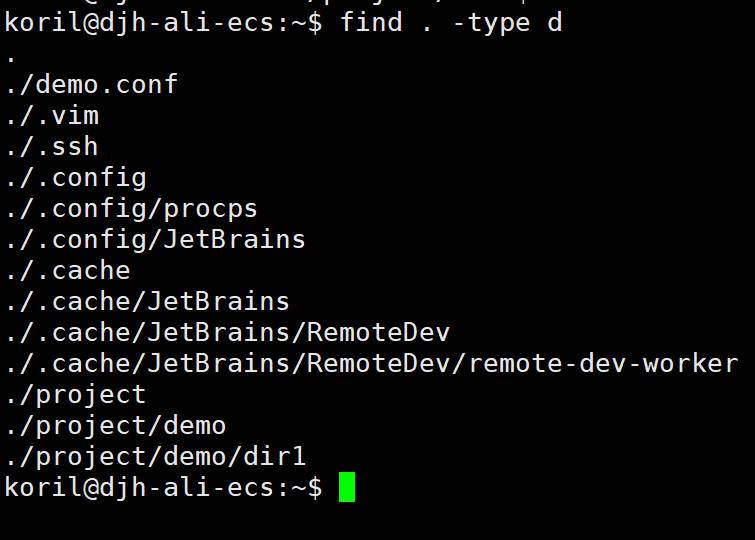Viewport: 755px width, 540px height.
Task: Click the 'd' argument after '-type'
Action: (x=554, y=22)
